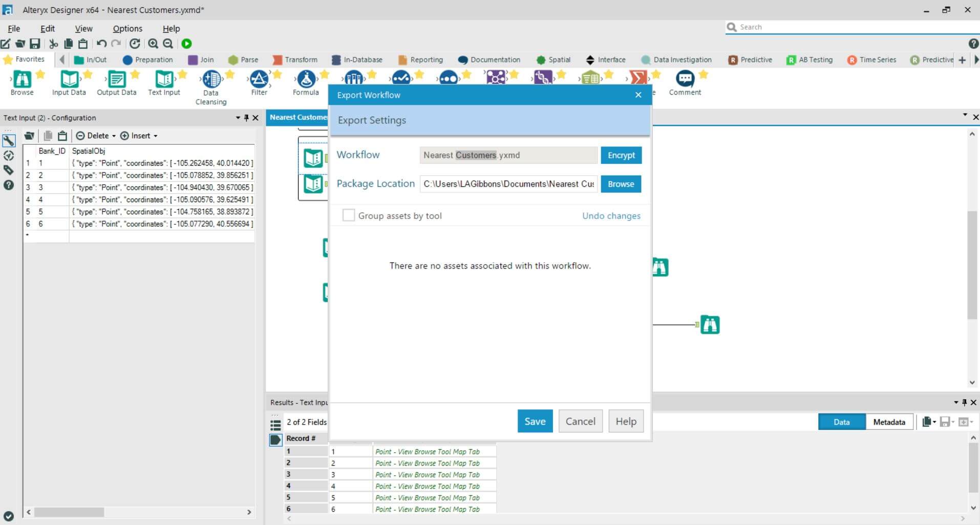This screenshot has height=525, width=980.
Task: Enable Group assets by tool checkbox
Action: [x=348, y=215]
